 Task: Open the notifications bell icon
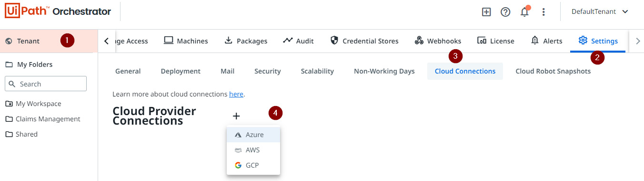(524, 12)
